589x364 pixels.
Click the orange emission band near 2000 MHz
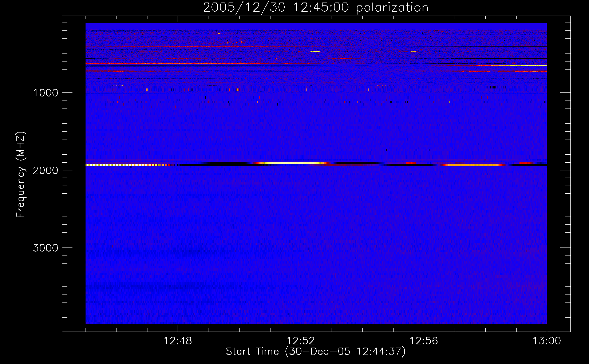[473, 165]
